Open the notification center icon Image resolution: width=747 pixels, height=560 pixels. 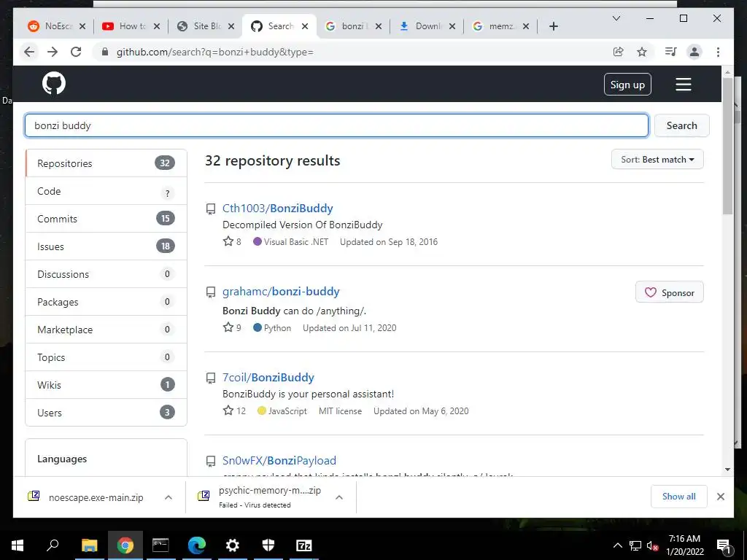coord(723,545)
